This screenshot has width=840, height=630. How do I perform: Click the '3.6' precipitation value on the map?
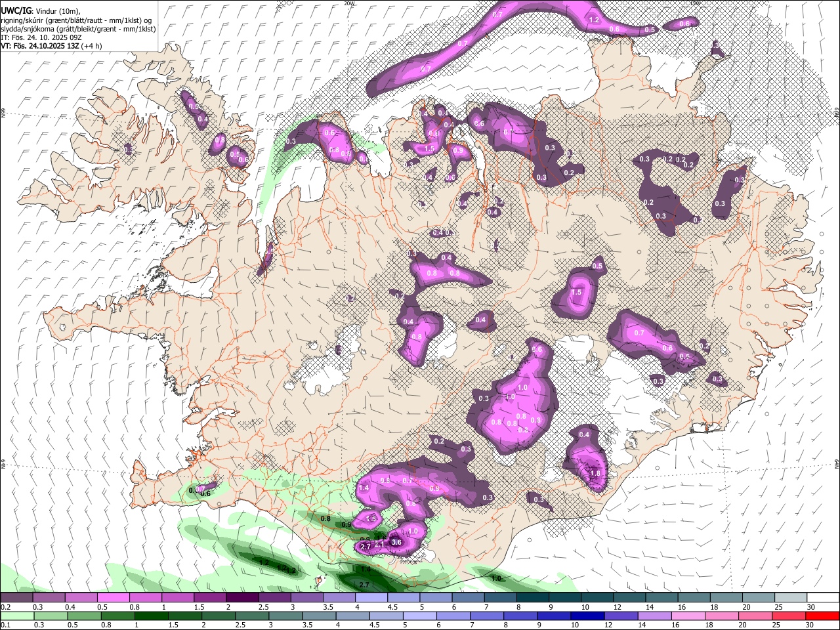pyautogui.click(x=396, y=543)
